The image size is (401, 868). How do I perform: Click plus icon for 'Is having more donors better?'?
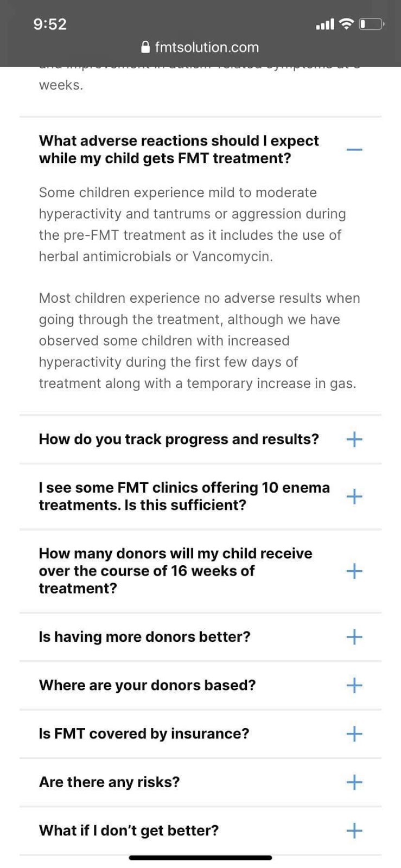354,636
